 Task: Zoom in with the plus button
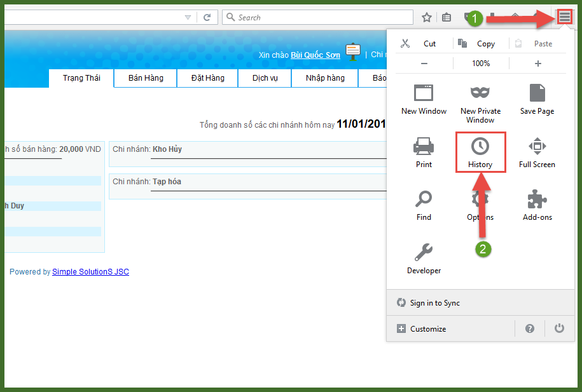538,64
